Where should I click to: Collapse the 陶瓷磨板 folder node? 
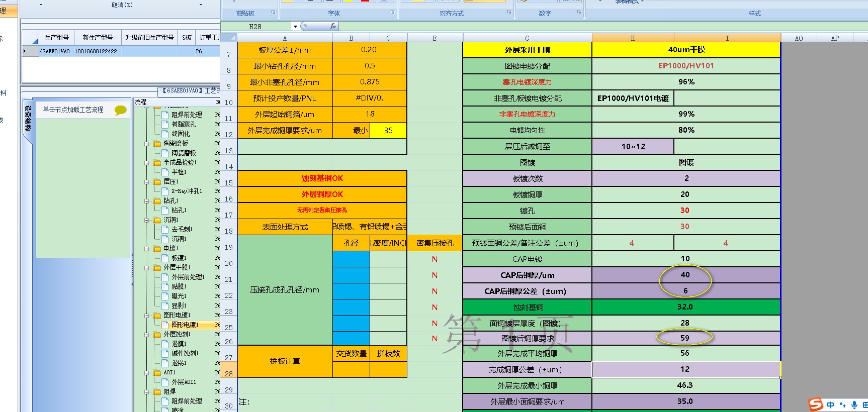[147, 144]
